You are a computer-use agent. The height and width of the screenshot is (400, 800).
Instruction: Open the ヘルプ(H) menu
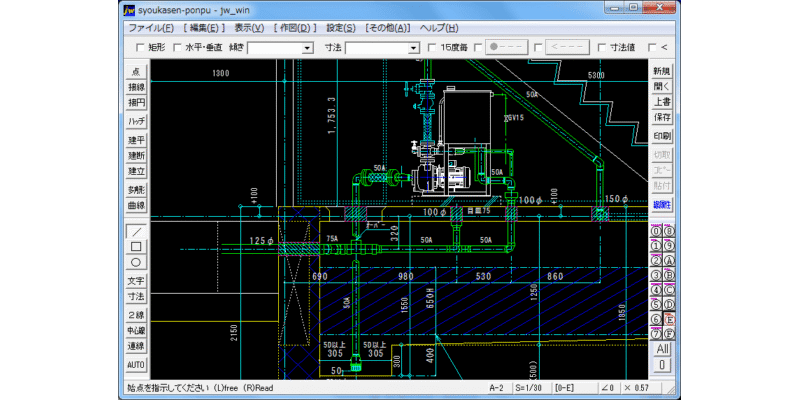(x=439, y=28)
